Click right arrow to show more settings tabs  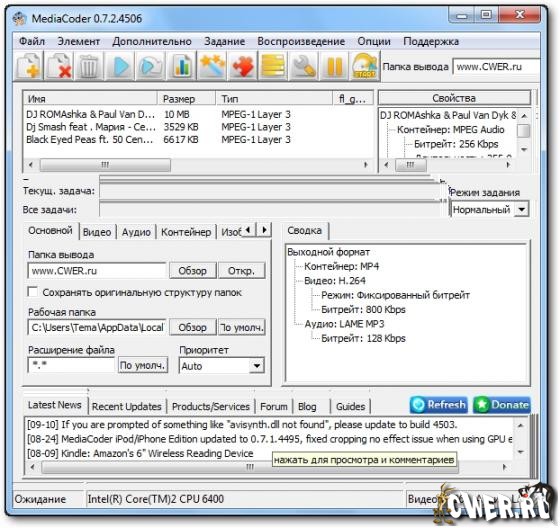(264, 229)
